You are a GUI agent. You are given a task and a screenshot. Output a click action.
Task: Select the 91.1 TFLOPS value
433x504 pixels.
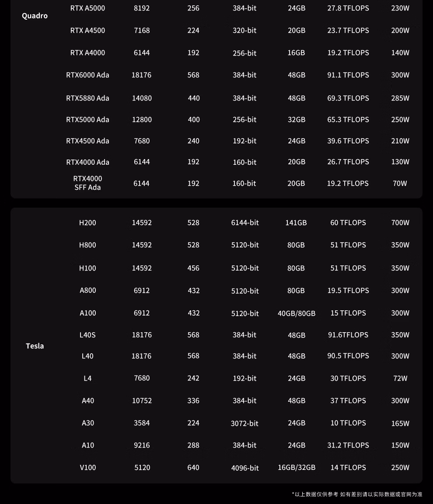click(x=348, y=75)
